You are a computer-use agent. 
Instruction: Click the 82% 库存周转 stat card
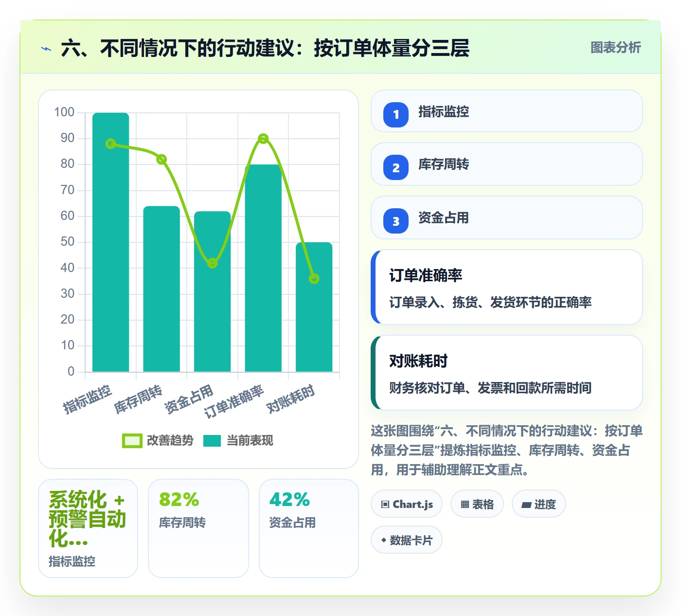pyautogui.click(x=198, y=528)
